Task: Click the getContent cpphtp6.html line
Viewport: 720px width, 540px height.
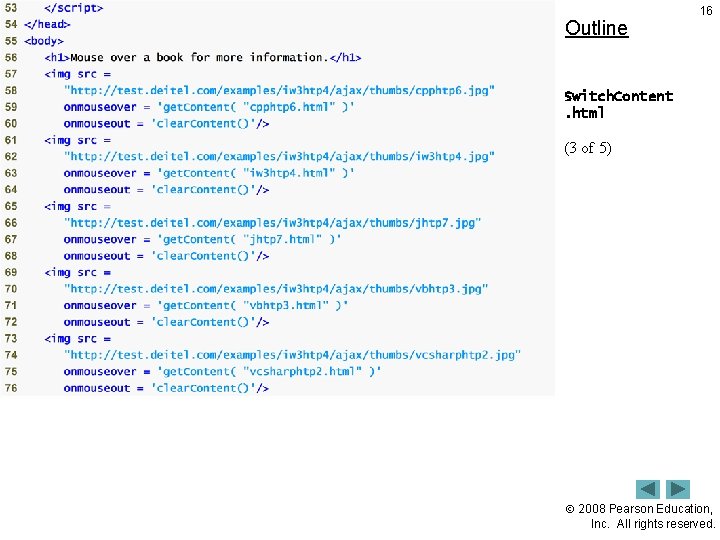Action: point(209,107)
